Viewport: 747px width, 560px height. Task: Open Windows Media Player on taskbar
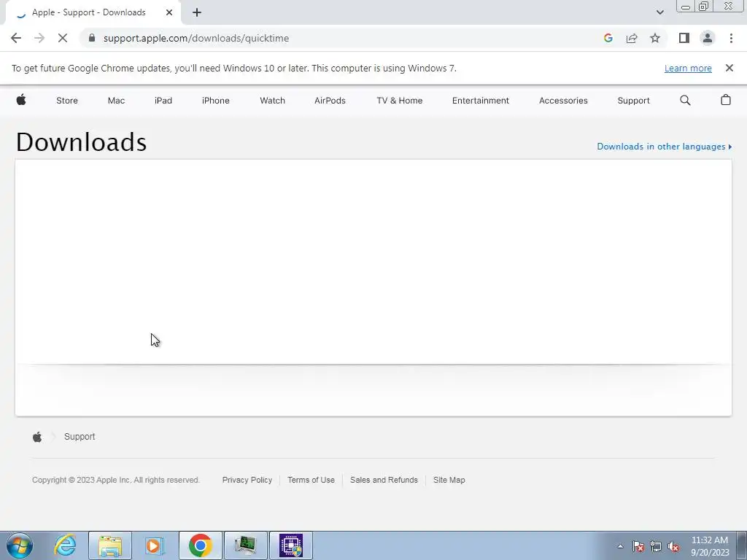(153, 545)
